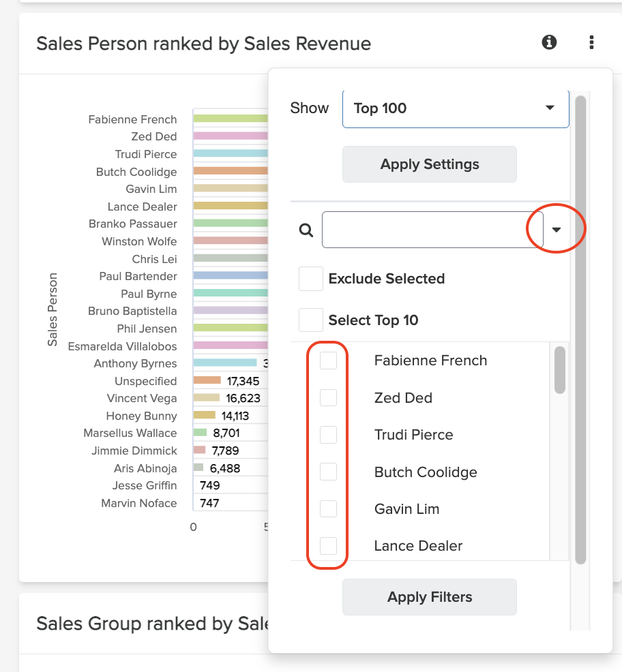The width and height of the screenshot is (622, 672).
Task: Click the Apply Filters button
Action: pos(429,596)
